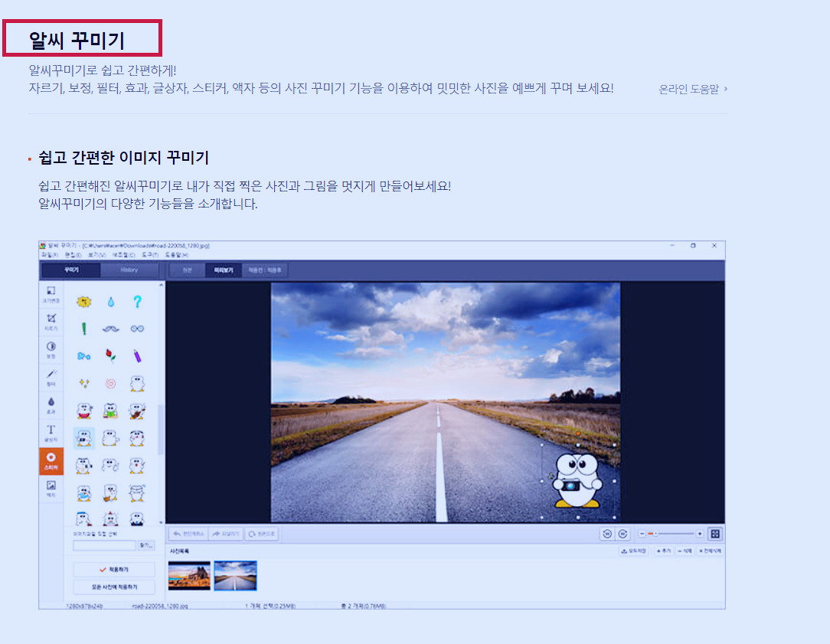Image resolution: width=830 pixels, height=644 pixels.
Task: Click the zoom slider track
Action: (671, 534)
